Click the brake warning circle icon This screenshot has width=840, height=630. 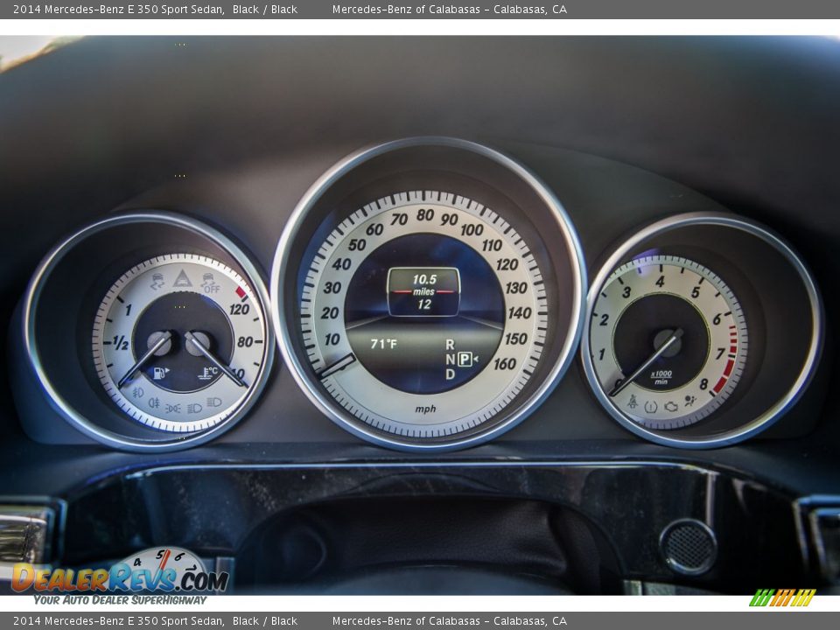(x=650, y=405)
